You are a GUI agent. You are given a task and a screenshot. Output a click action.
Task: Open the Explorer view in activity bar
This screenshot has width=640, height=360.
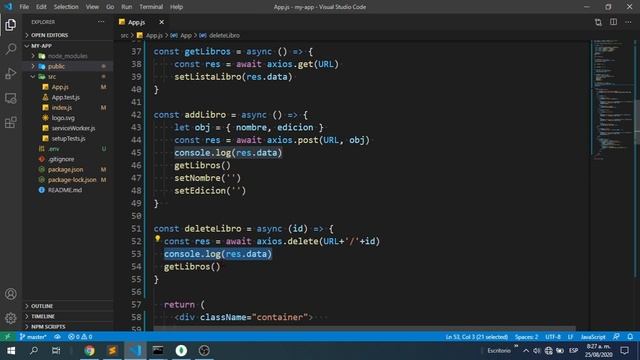pos(11,25)
